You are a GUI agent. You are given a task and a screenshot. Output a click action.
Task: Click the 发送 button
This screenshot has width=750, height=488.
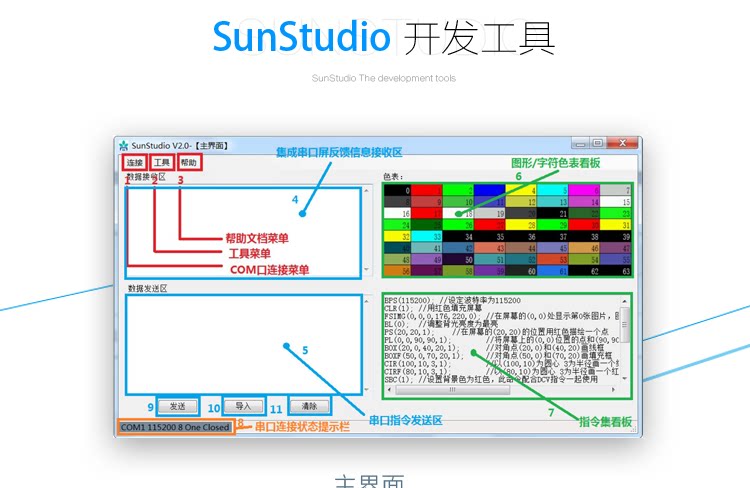coord(177,406)
